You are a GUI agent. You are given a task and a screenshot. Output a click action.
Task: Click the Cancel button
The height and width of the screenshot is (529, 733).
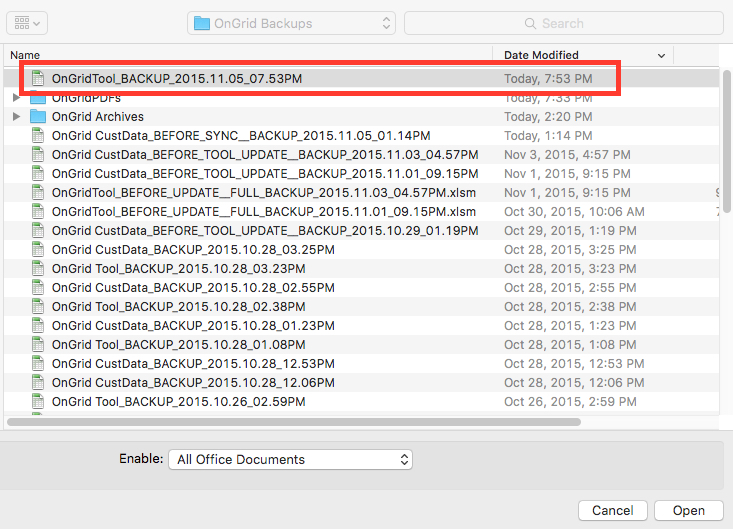click(612, 510)
